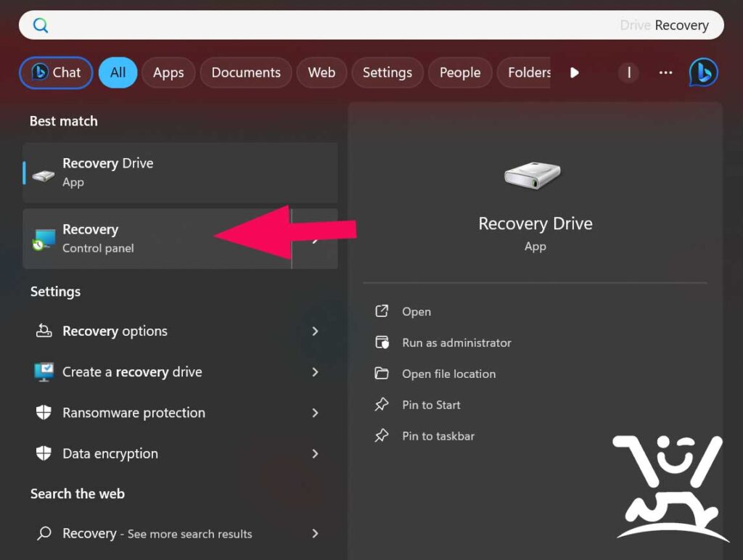Click the Run as administrator shield icon
This screenshot has height=560, width=743.
point(382,342)
